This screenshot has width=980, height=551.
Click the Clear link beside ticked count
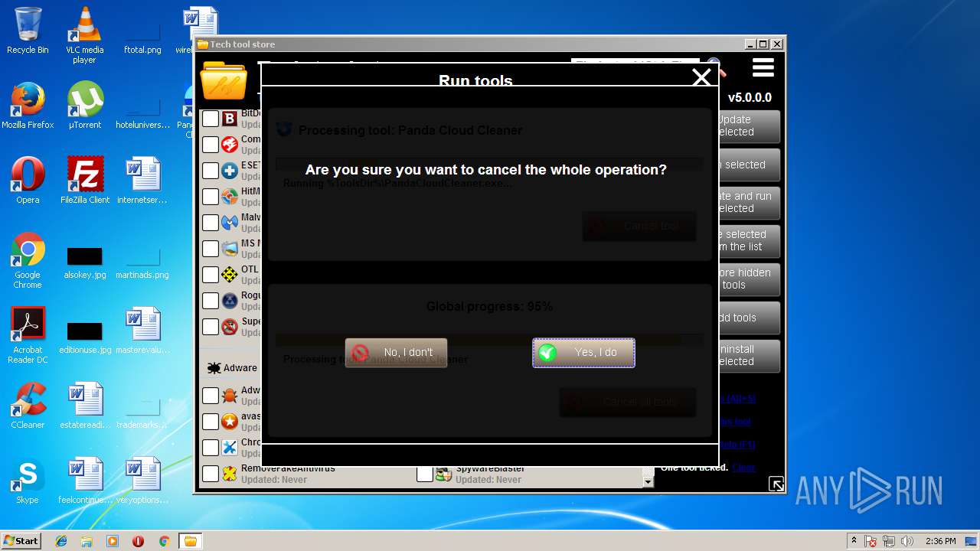tap(743, 468)
